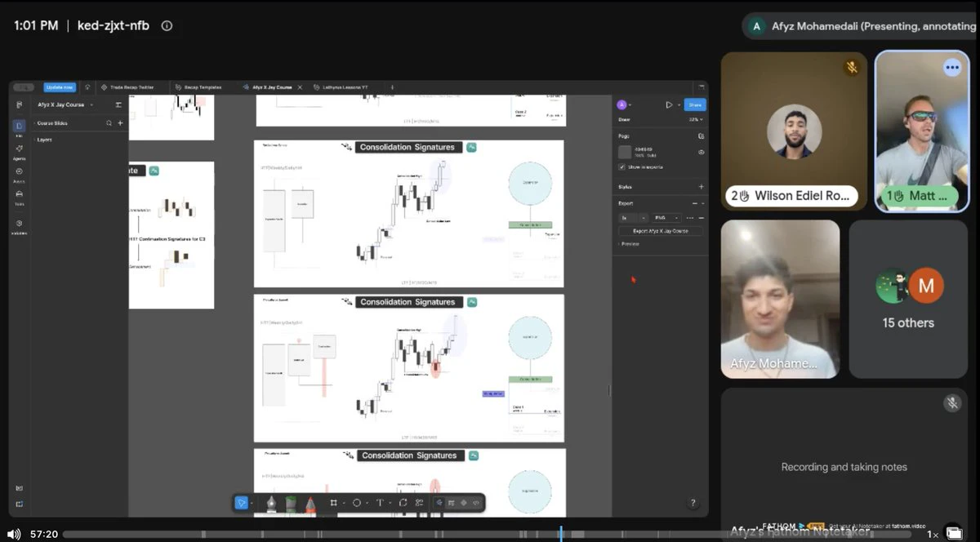Screen dimensions: 980x542
Task: Add a new page with plus icon
Action: pos(120,123)
